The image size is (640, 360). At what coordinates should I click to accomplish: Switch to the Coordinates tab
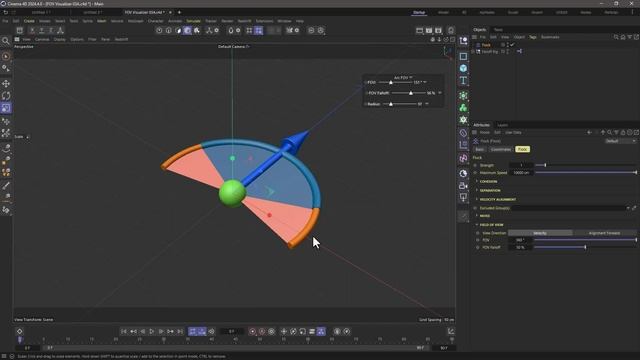pyautogui.click(x=500, y=149)
